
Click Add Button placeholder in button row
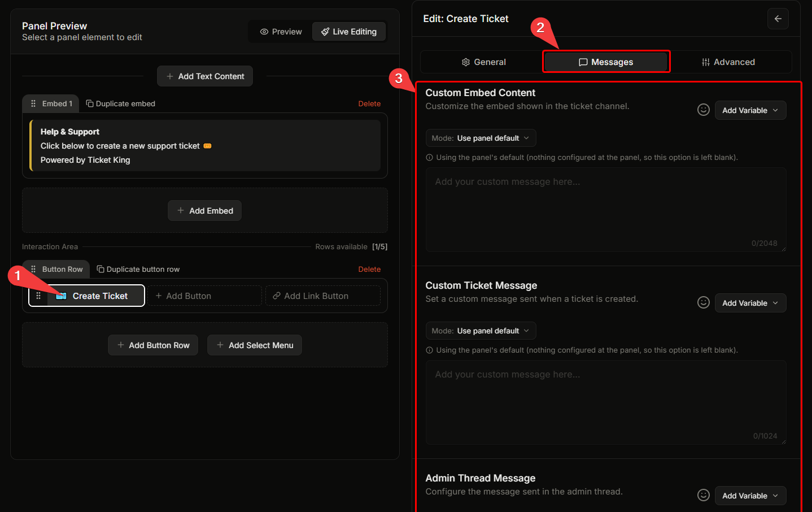point(204,296)
